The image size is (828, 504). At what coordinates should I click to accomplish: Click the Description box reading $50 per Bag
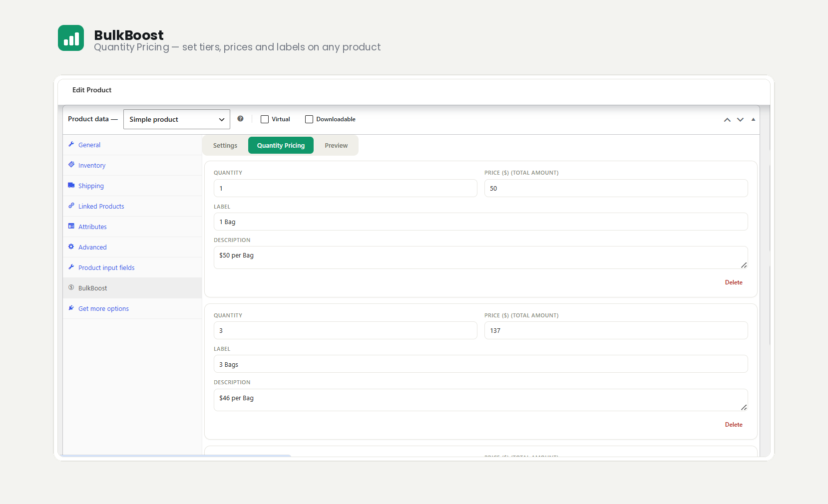[x=481, y=257]
